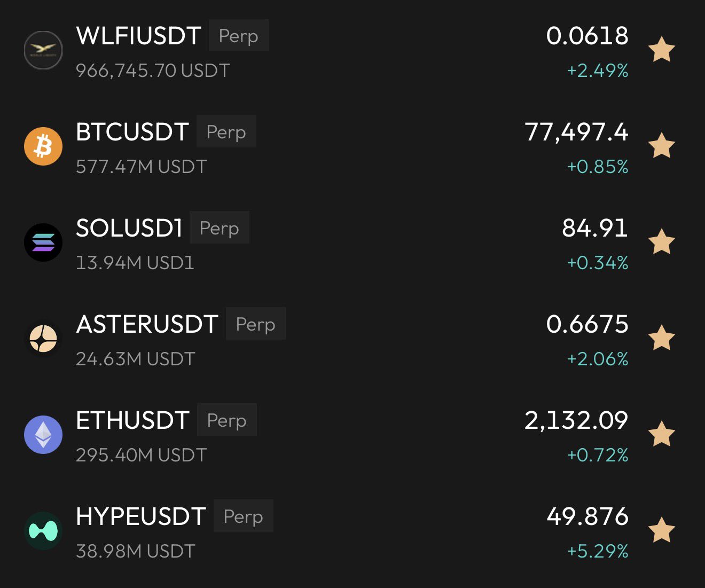The height and width of the screenshot is (588, 705).
Task: Remove SOLUSD1 from favorites star
Action: click(x=662, y=242)
